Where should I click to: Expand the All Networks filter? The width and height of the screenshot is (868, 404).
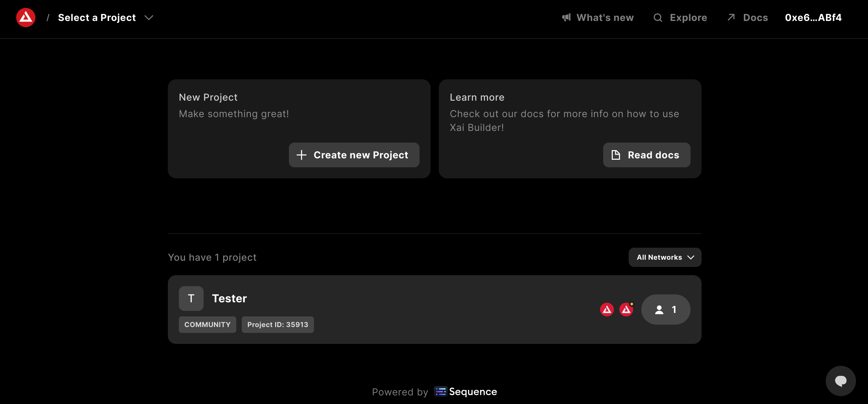(x=665, y=257)
